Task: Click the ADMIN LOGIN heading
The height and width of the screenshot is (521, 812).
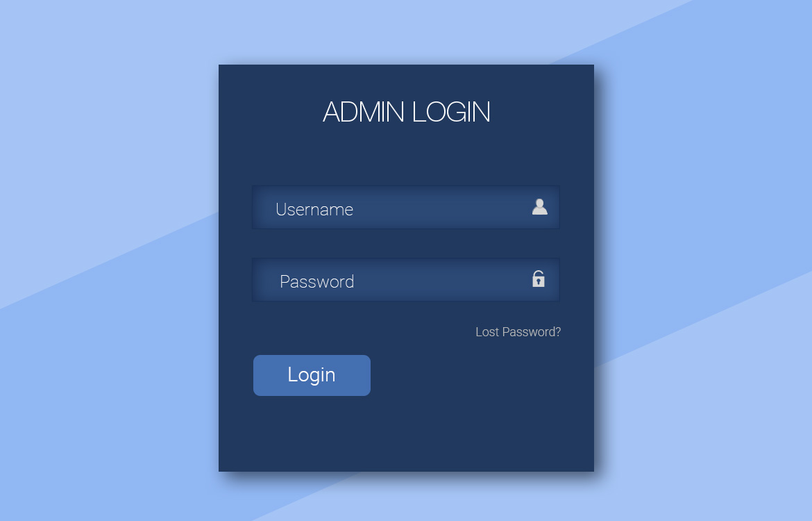Action: coord(407,112)
